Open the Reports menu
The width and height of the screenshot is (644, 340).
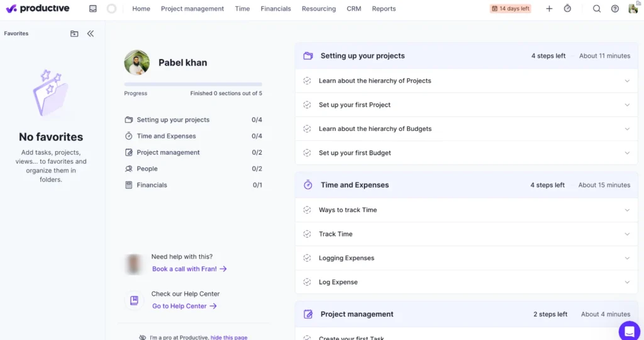pyautogui.click(x=384, y=9)
